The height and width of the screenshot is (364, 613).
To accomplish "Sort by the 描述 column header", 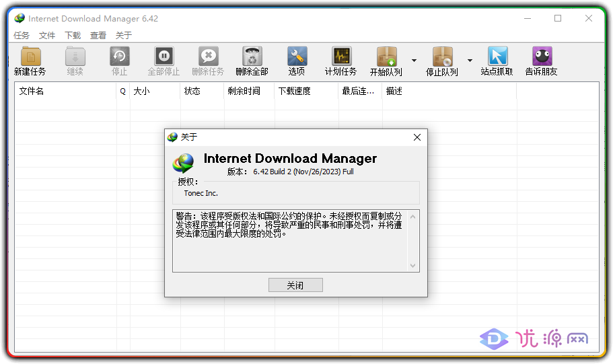I will click(449, 91).
